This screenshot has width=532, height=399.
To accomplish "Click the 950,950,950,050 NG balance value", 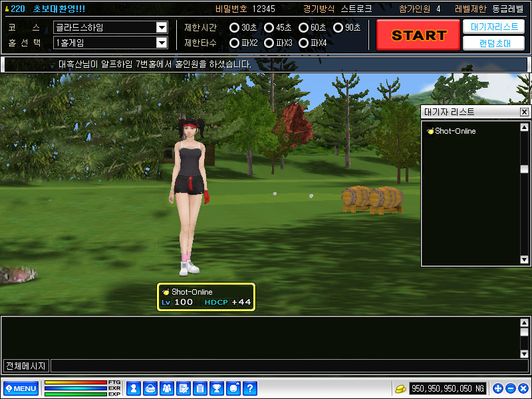I will point(448,388).
